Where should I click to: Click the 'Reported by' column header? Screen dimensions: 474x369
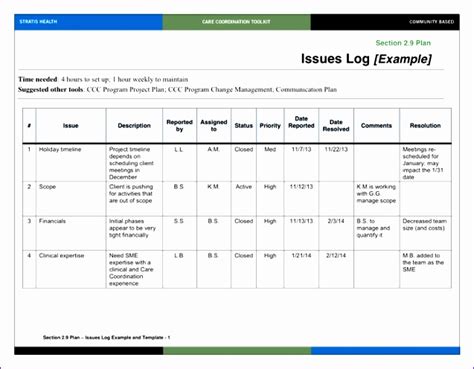pyautogui.click(x=179, y=126)
